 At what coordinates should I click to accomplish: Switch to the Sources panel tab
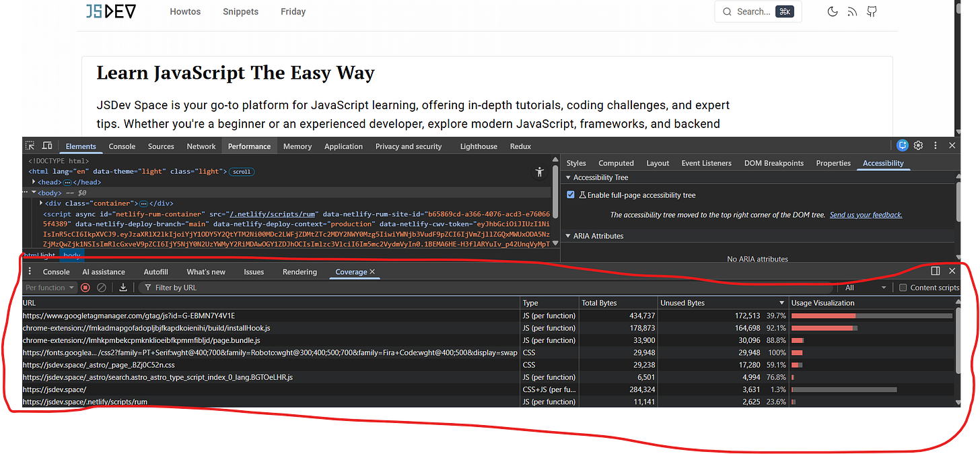pos(161,146)
